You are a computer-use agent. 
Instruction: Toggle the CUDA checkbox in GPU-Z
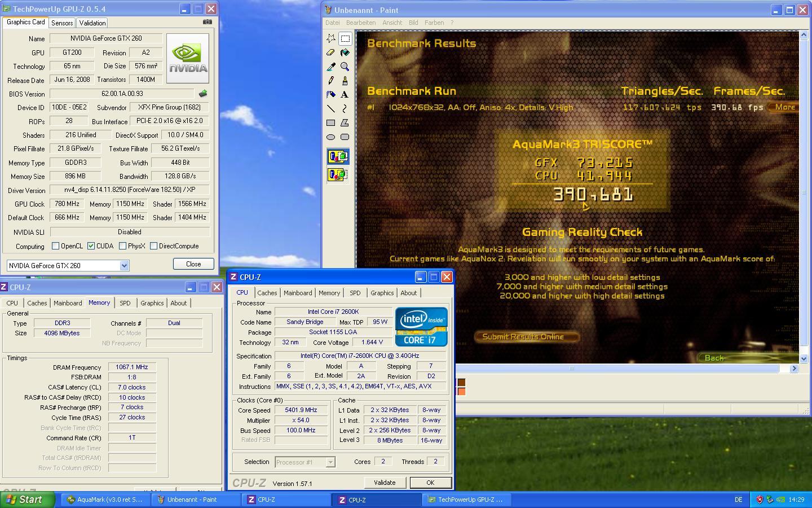[91, 246]
